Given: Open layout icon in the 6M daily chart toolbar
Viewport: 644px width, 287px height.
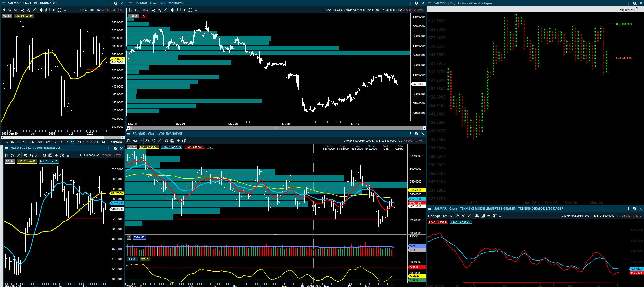Looking at the screenshot, I should click(172, 141).
